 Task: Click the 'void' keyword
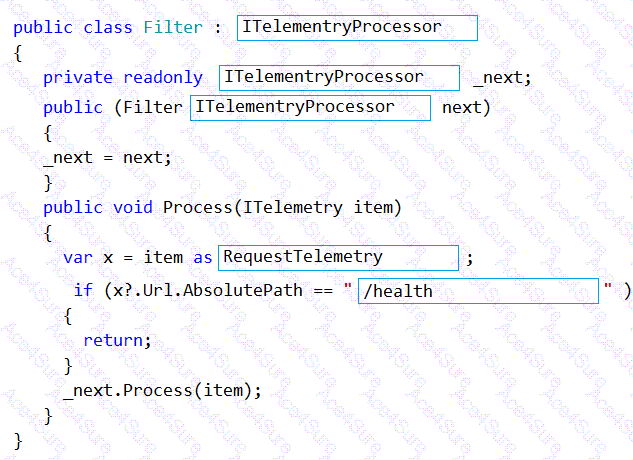[132, 207]
